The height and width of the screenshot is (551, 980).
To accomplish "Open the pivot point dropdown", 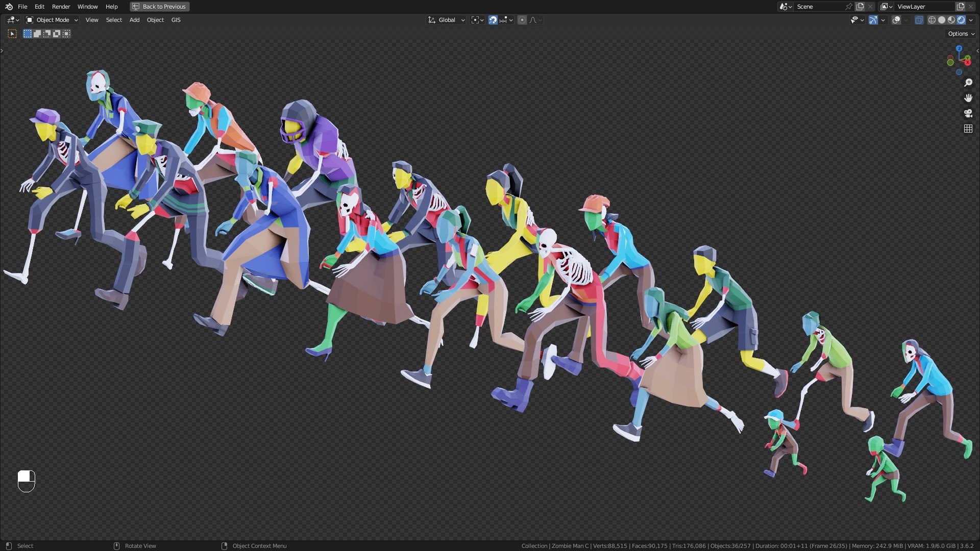I will (x=478, y=20).
